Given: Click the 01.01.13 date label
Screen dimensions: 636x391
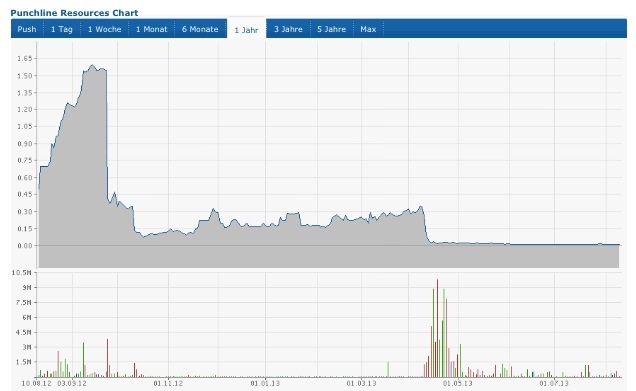Looking at the screenshot, I should pos(265,383).
